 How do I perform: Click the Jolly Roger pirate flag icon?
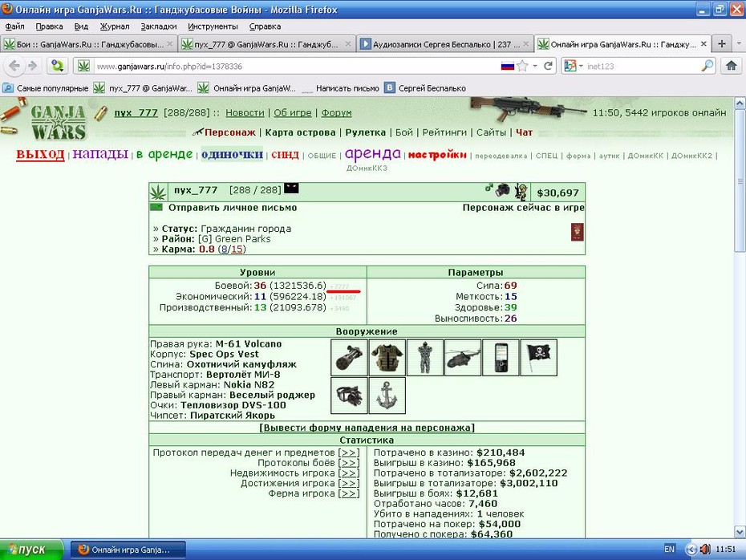[538, 357]
